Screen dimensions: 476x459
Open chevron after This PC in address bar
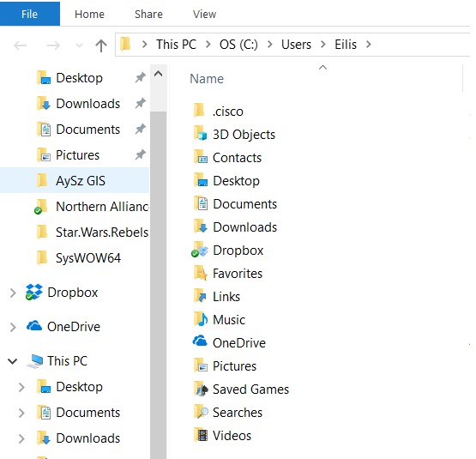208,45
